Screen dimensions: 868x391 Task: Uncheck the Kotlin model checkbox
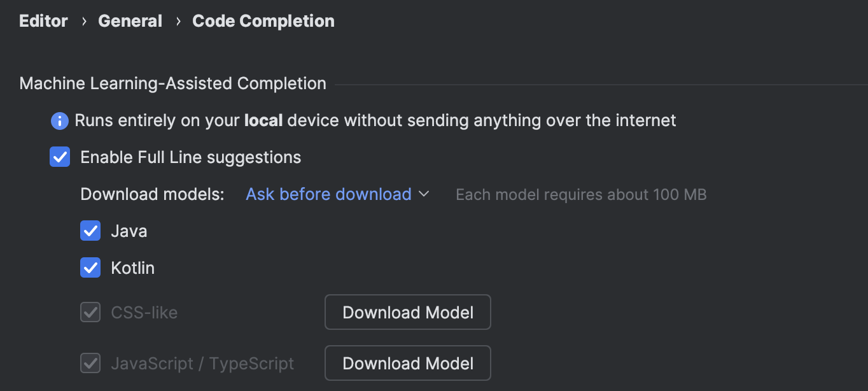pos(90,267)
